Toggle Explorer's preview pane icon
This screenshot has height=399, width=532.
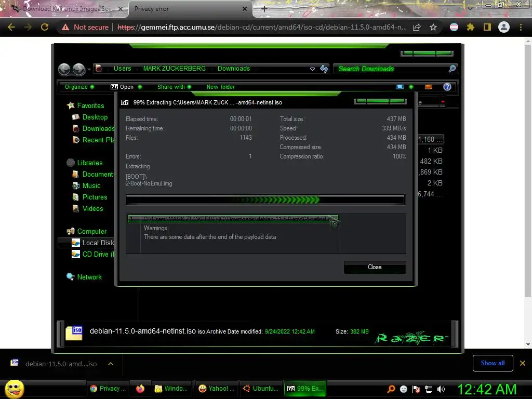429,87
